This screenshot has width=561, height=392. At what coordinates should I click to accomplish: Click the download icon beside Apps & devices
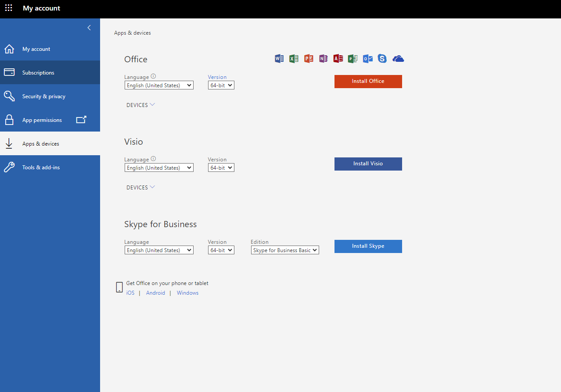(x=9, y=143)
